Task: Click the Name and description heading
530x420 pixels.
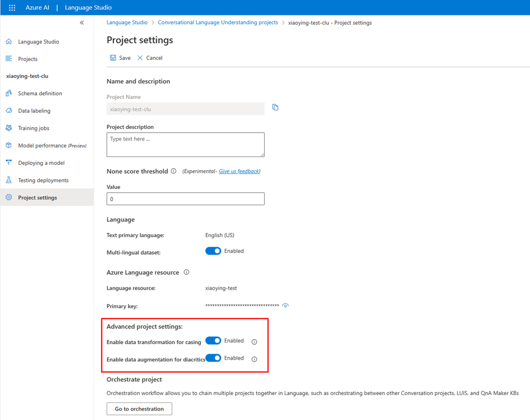Action: (138, 81)
